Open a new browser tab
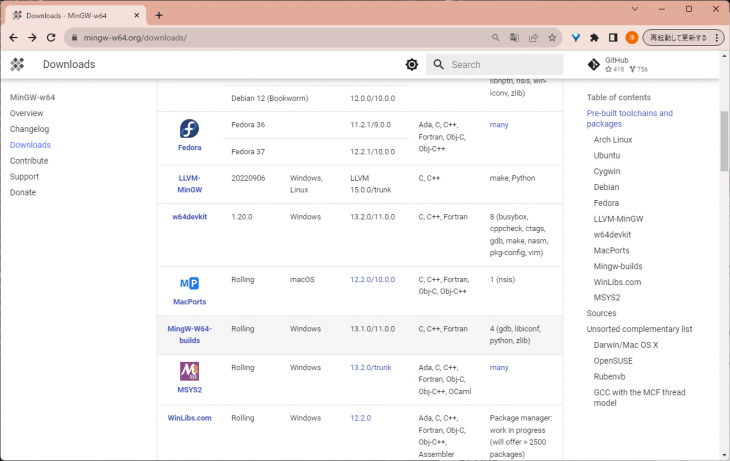This screenshot has width=730, height=461. coord(159,15)
